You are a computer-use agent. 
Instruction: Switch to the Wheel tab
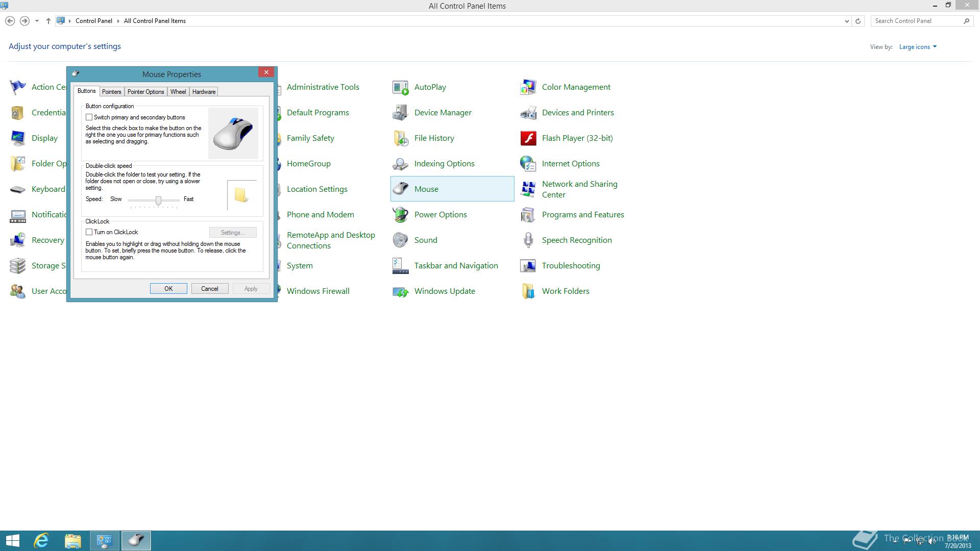pyautogui.click(x=178, y=92)
